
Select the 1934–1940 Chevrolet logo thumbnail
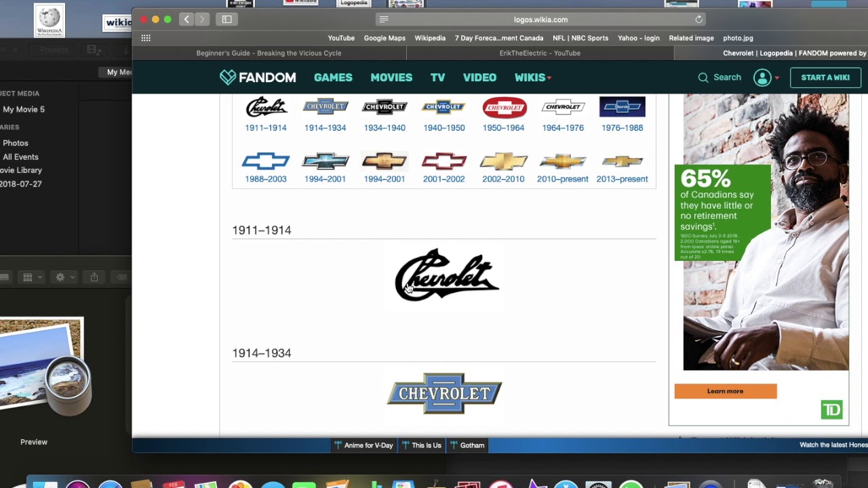coord(384,106)
